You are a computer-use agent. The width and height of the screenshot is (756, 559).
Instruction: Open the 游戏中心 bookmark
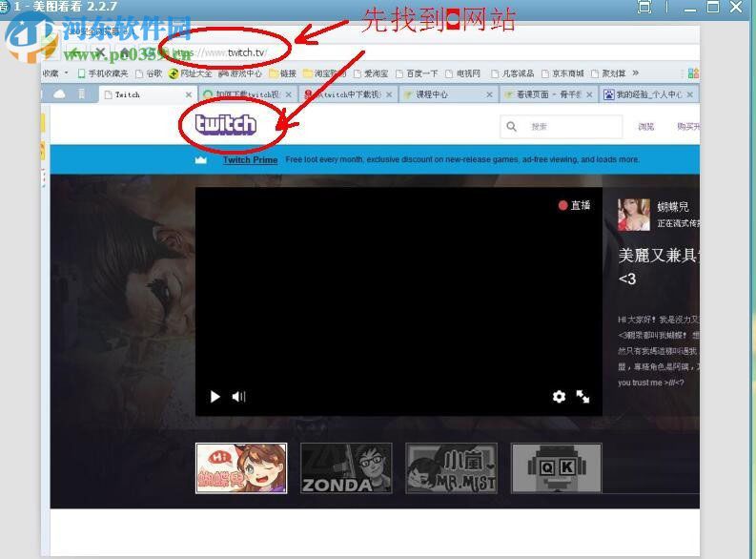click(x=240, y=73)
